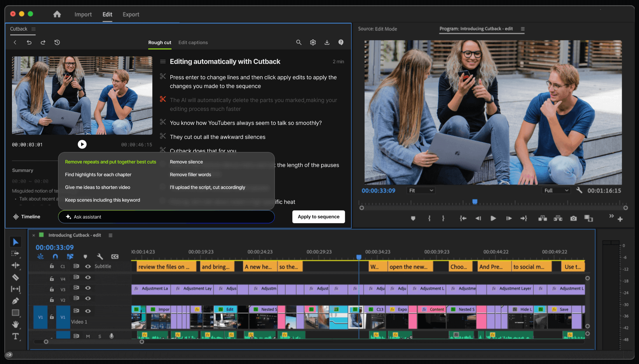Choose the Remove filler words suggestion
The height and width of the screenshot is (364, 639).
tap(190, 174)
